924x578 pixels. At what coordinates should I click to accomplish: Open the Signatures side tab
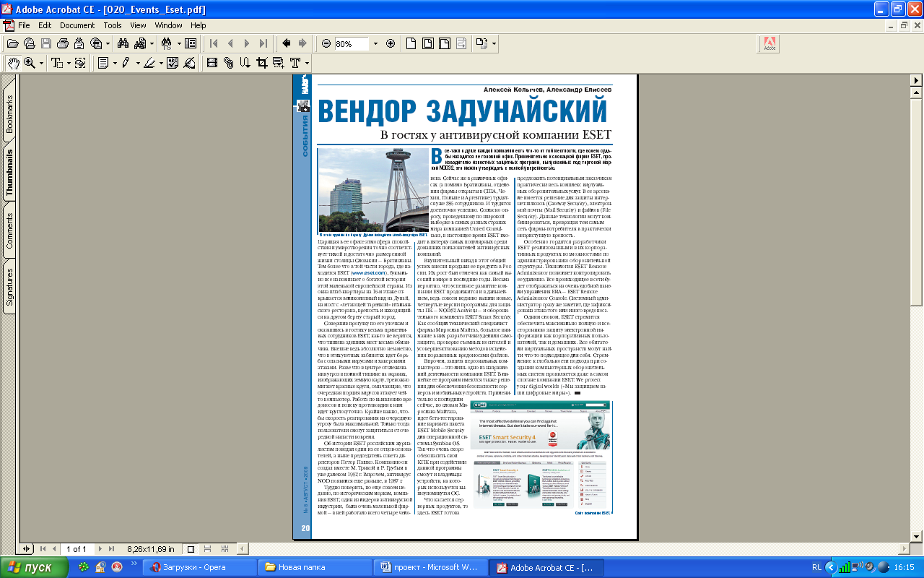coord(10,287)
